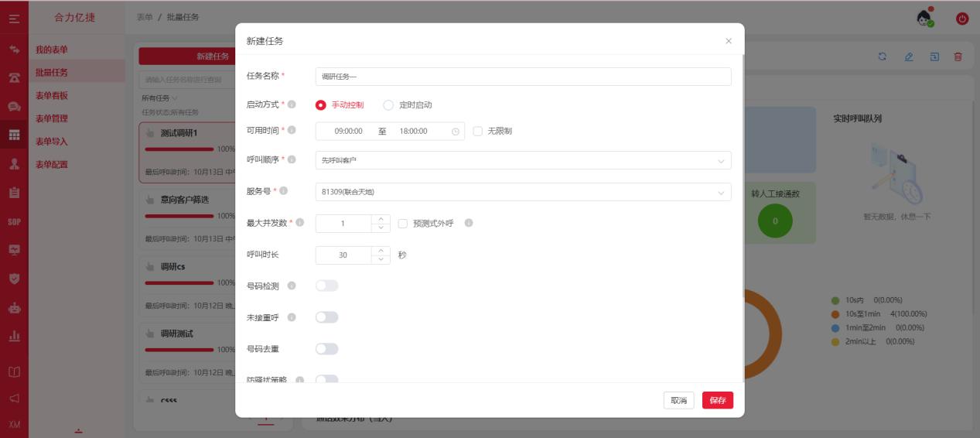Click the export icon beside the trash icon
This screenshot has height=438, width=980.
934,56
